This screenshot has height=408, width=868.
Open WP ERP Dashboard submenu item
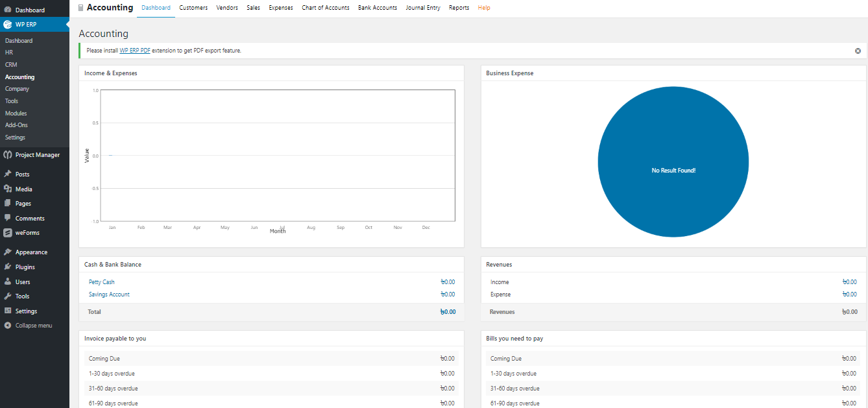(x=19, y=41)
